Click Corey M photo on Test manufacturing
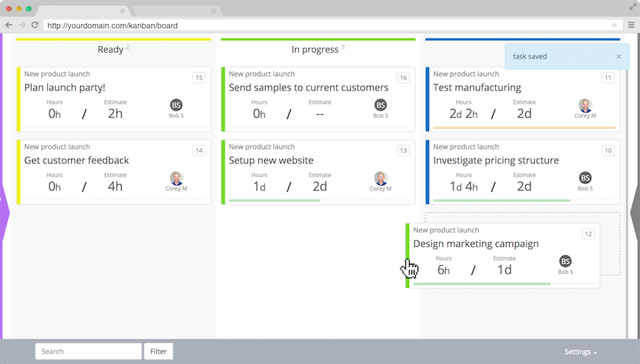Image resolution: width=640 pixels, height=364 pixels. 585,105
